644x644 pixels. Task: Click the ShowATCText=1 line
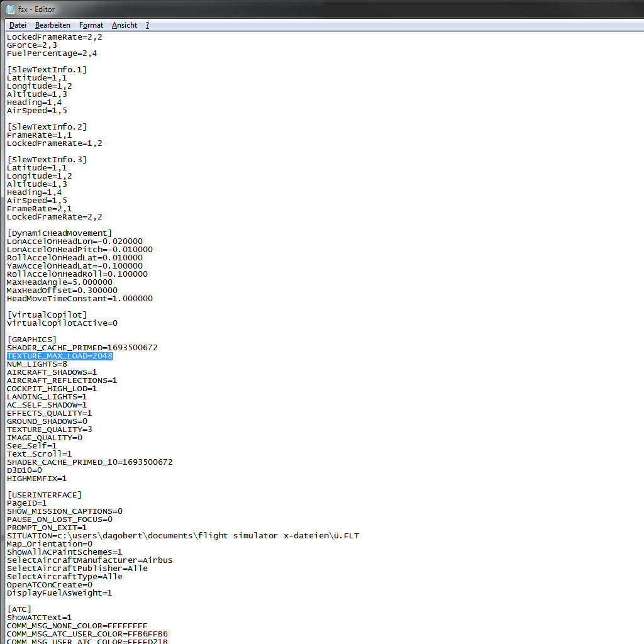(x=39, y=618)
